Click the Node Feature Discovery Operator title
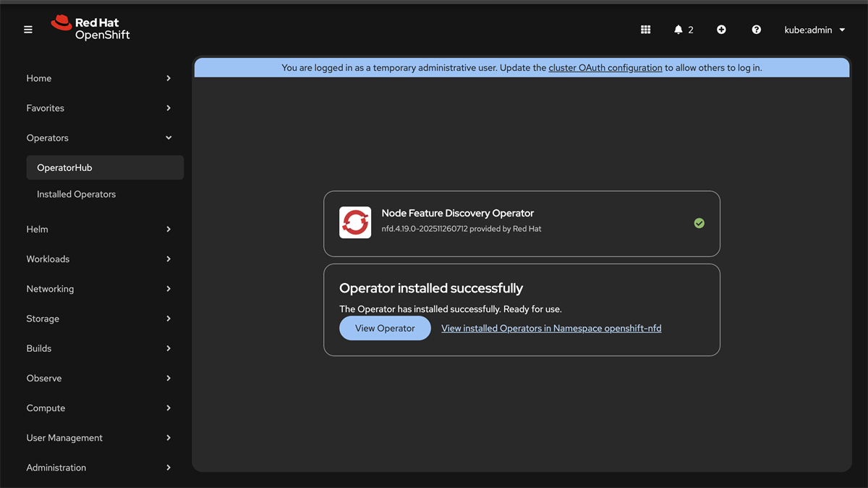The image size is (868, 488). tap(458, 214)
